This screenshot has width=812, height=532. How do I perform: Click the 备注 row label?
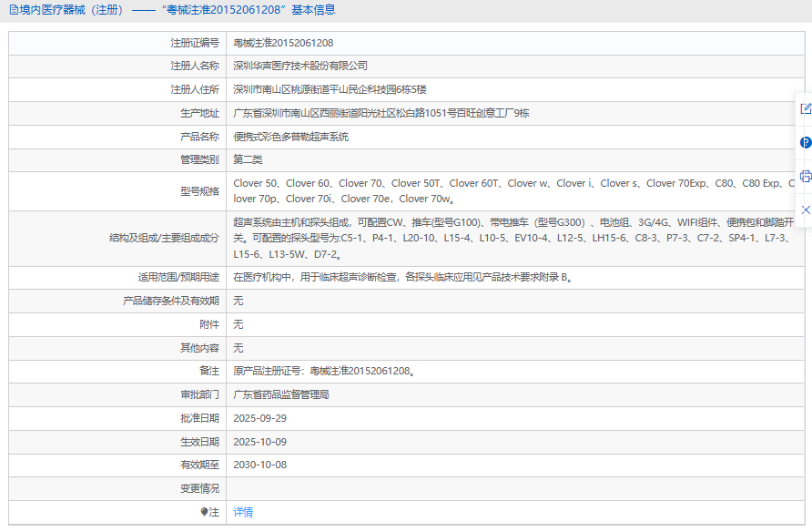pyautogui.click(x=209, y=371)
